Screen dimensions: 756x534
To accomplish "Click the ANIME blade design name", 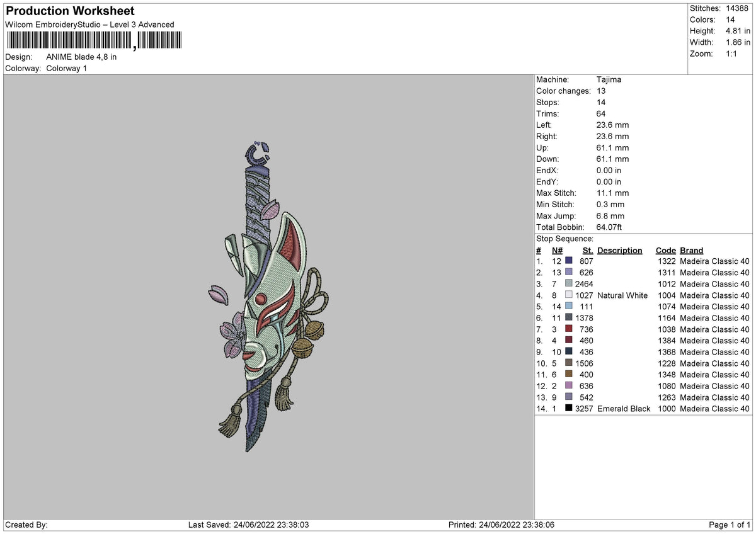I will click(x=82, y=57).
